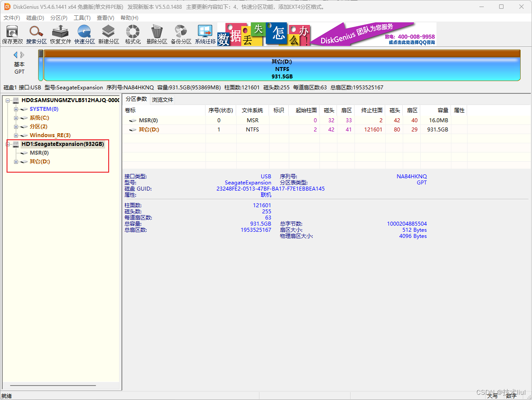Viewport: 532px width, 400px height.
Task: Click serial number NA84HKNQ in details
Action: [x=411, y=177]
